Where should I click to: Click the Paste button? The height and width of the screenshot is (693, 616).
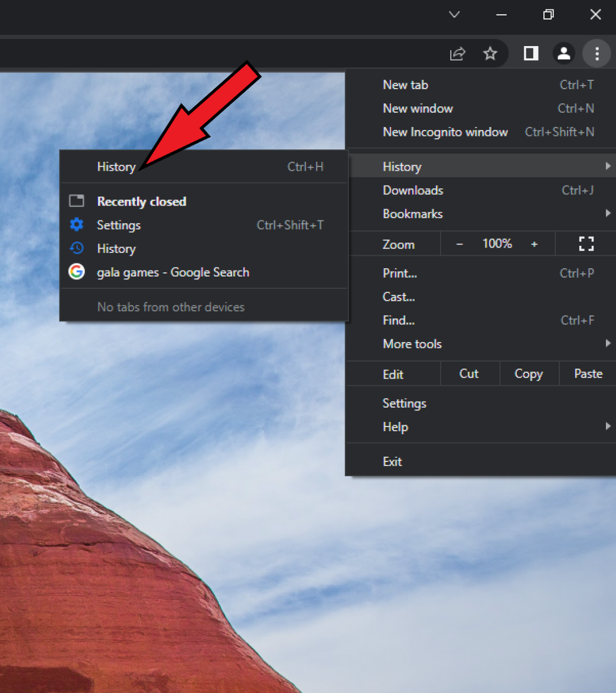click(x=588, y=373)
